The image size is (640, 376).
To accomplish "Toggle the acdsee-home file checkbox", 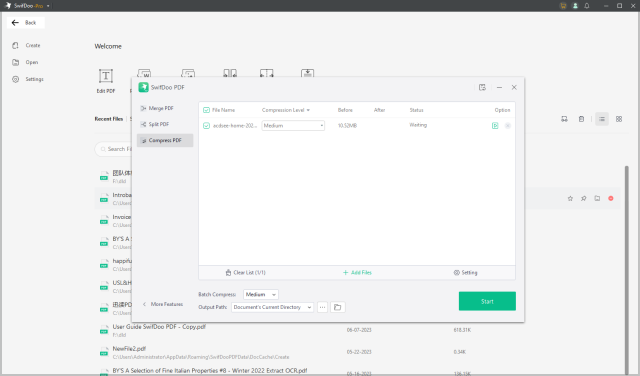I will click(206, 126).
